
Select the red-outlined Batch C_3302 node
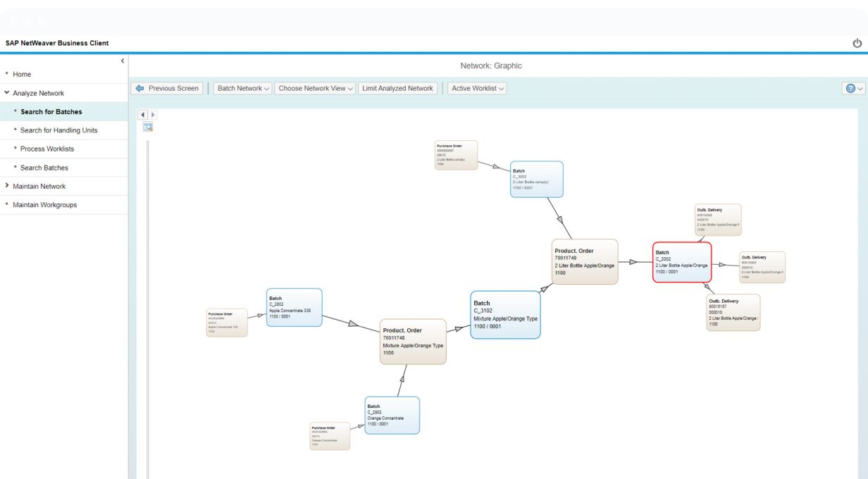(x=681, y=262)
